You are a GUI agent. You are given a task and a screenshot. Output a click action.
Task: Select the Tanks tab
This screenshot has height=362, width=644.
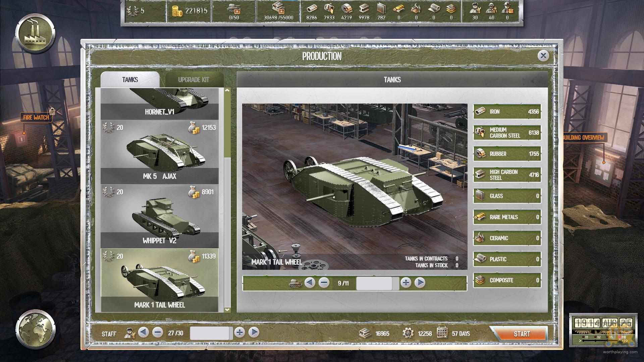pyautogui.click(x=130, y=80)
